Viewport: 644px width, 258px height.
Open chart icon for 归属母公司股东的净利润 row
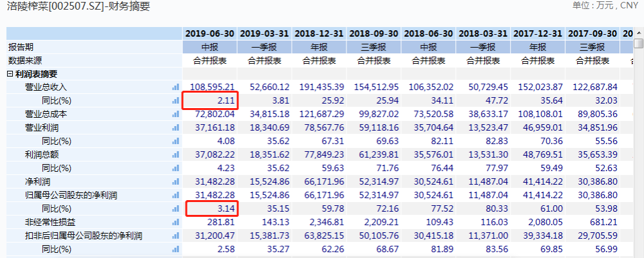click(176, 195)
